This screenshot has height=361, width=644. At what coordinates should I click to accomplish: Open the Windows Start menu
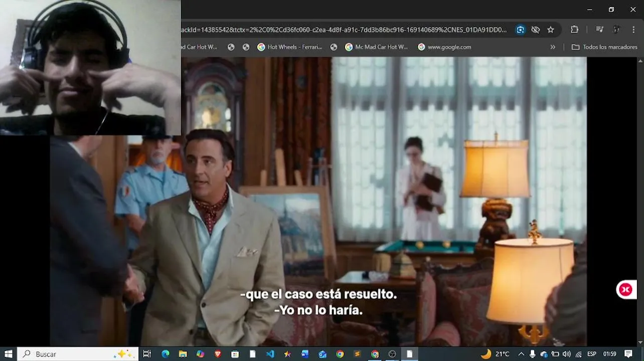point(8,354)
